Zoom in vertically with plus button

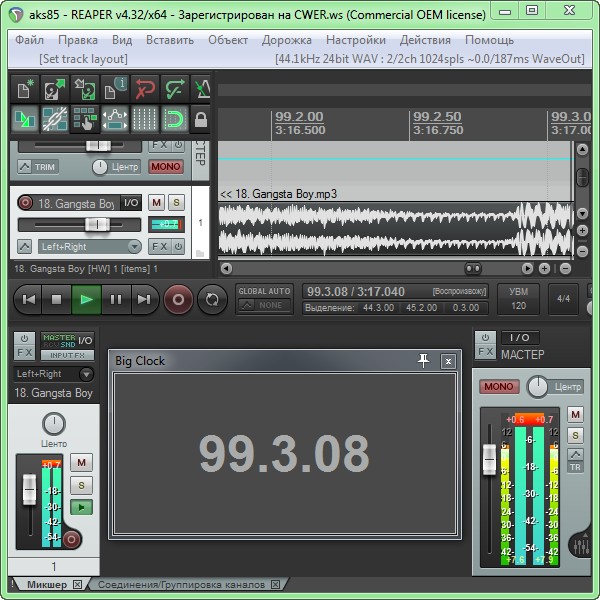pyautogui.click(x=582, y=230)
